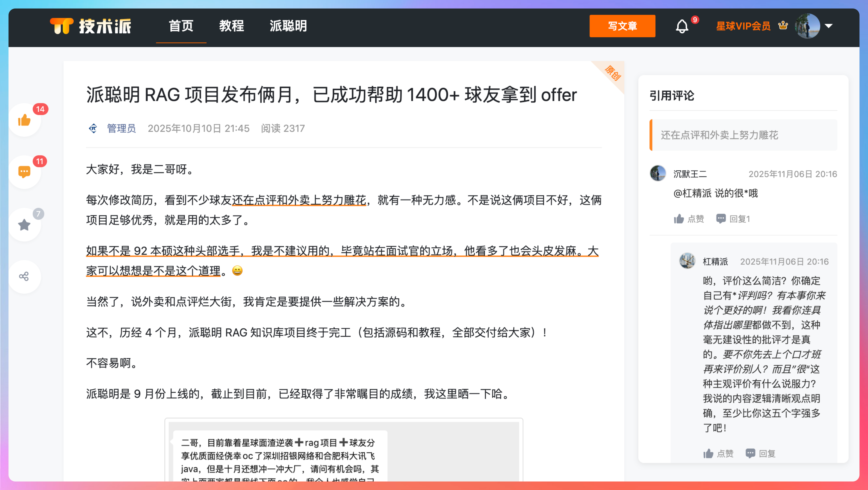Open the 星球VIP会员 link

[743, 26]
